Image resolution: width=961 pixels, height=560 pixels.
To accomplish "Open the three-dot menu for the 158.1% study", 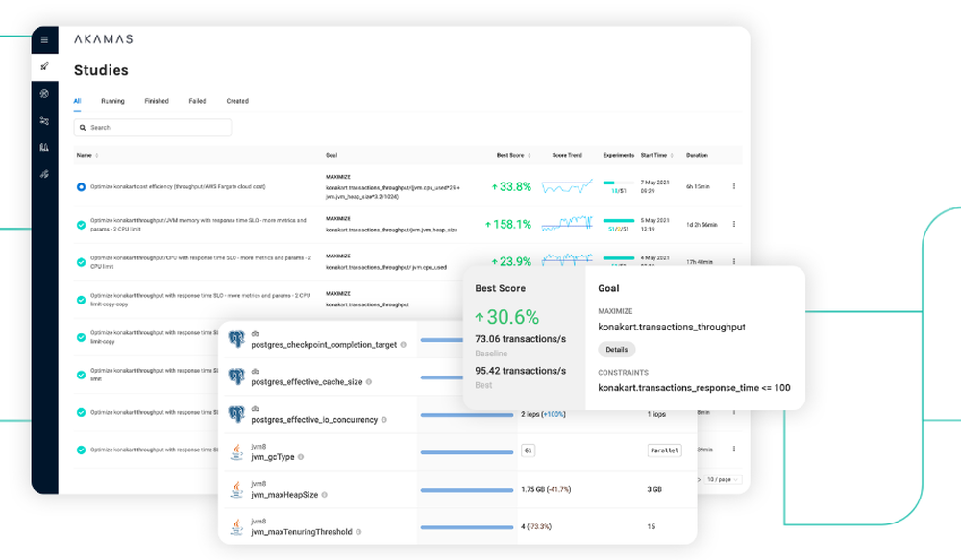I will click(733, 224).
